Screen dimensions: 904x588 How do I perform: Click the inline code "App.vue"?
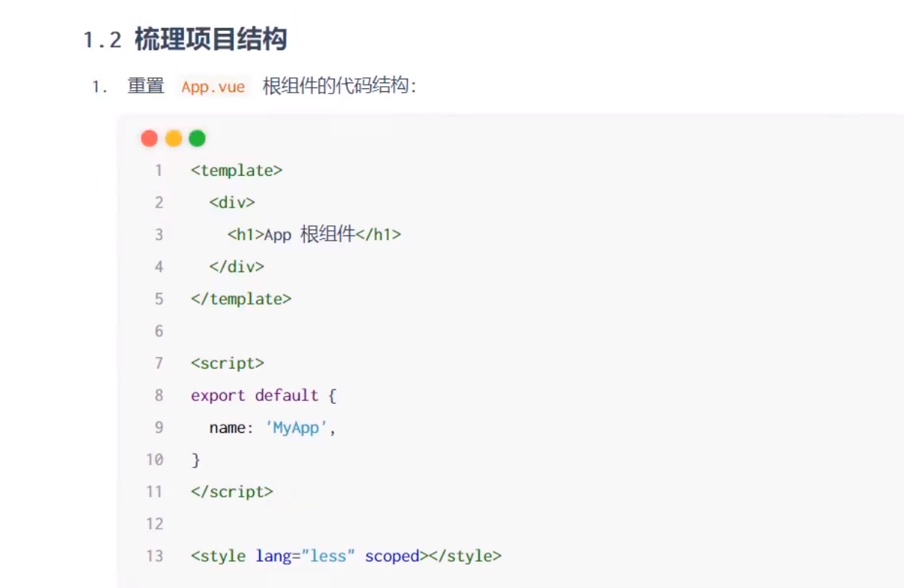tap(213, 86)
